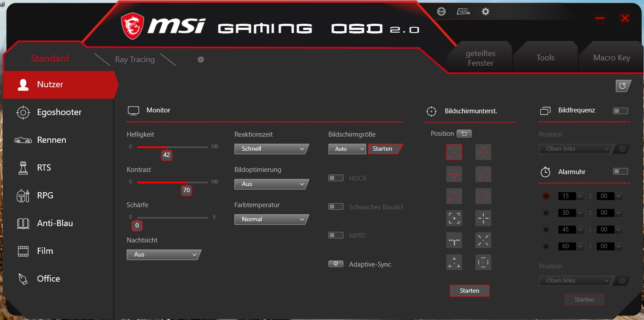Open the Bildschirmgröße Auto dropdown
The image size is (644, 320).
point(347,149)
